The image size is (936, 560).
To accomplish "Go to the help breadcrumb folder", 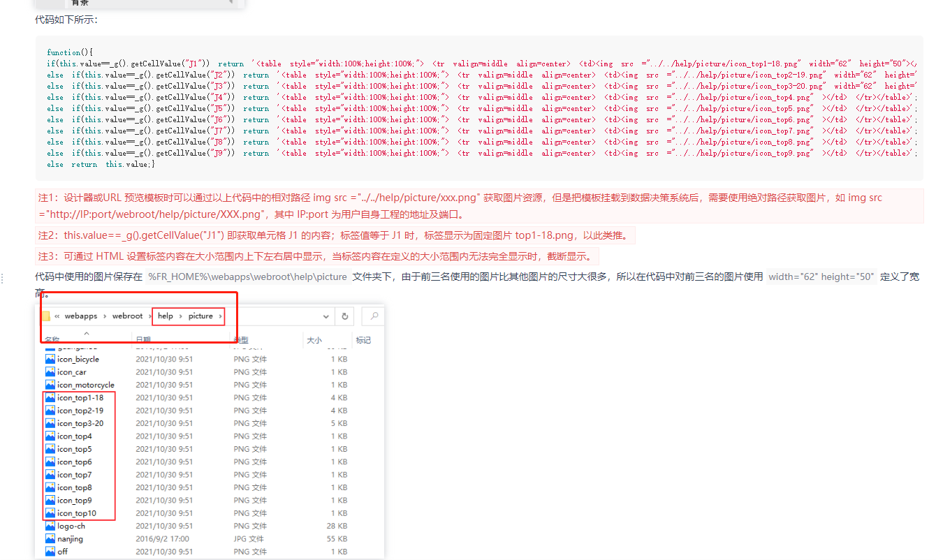I will click(x=166, y=316).
